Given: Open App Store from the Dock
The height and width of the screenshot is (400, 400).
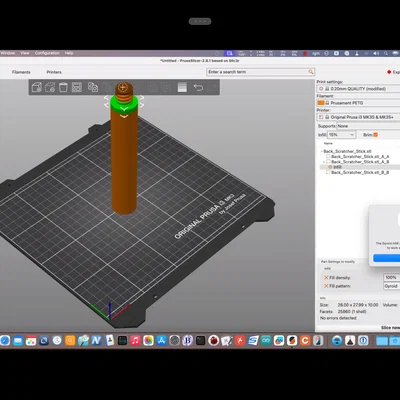Looking at the screenshot, I should [161, 341].
